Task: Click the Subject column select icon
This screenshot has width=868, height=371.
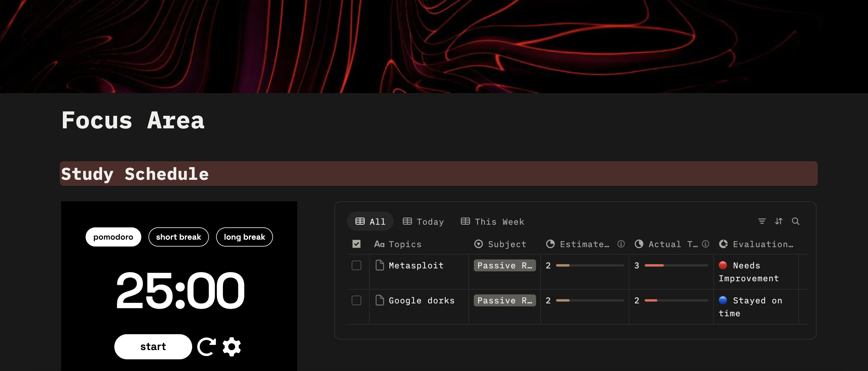Action: 479,244
